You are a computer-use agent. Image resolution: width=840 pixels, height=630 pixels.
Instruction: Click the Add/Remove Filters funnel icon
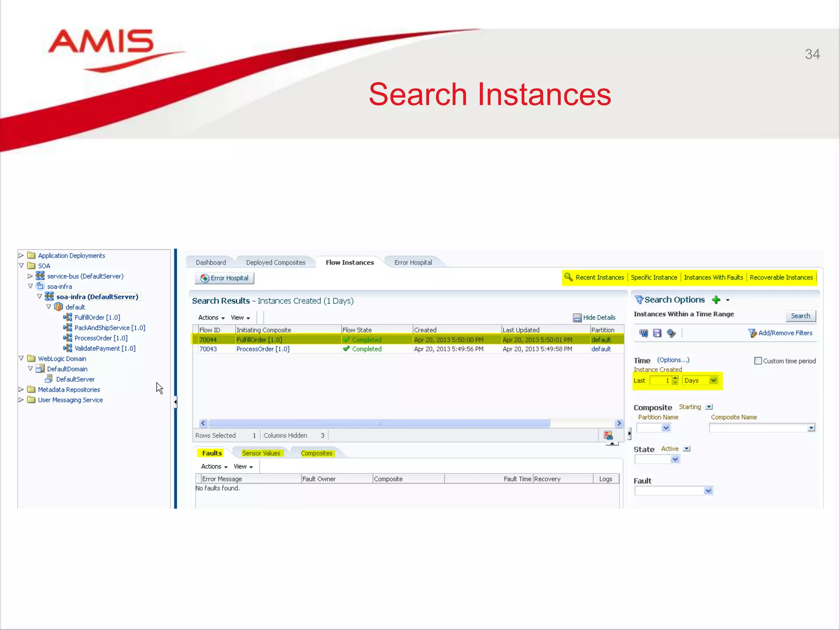(x=752, y=333)
